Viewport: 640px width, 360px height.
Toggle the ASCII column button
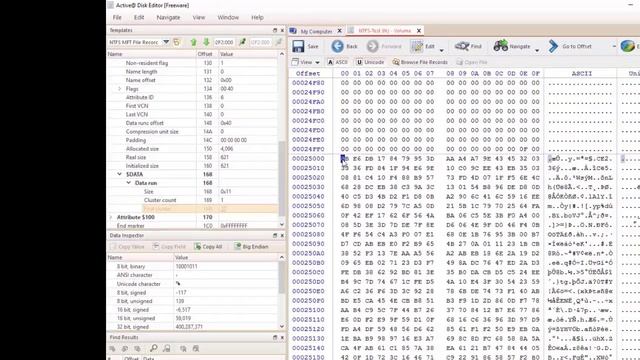(337, 62)
